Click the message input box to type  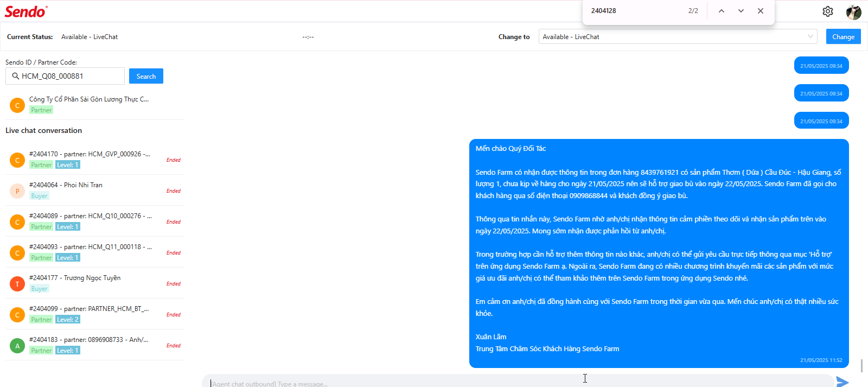518,381
